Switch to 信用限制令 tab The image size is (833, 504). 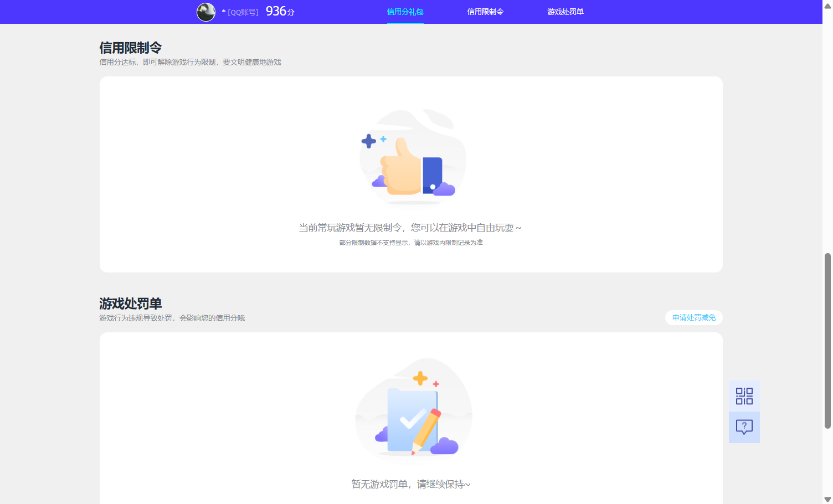pyautogui.click(x=485, y=12)
